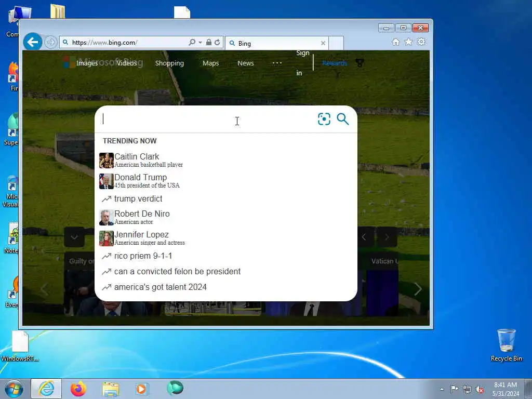
Task: Open Favorites with the star icon
Action: pos(408,42)
